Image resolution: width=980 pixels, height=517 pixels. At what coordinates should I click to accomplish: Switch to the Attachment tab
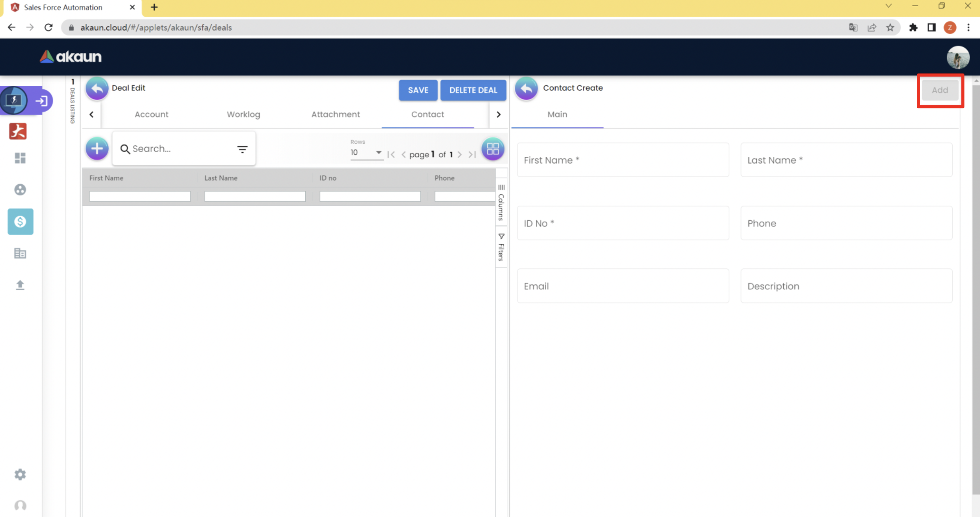point(335,114)
